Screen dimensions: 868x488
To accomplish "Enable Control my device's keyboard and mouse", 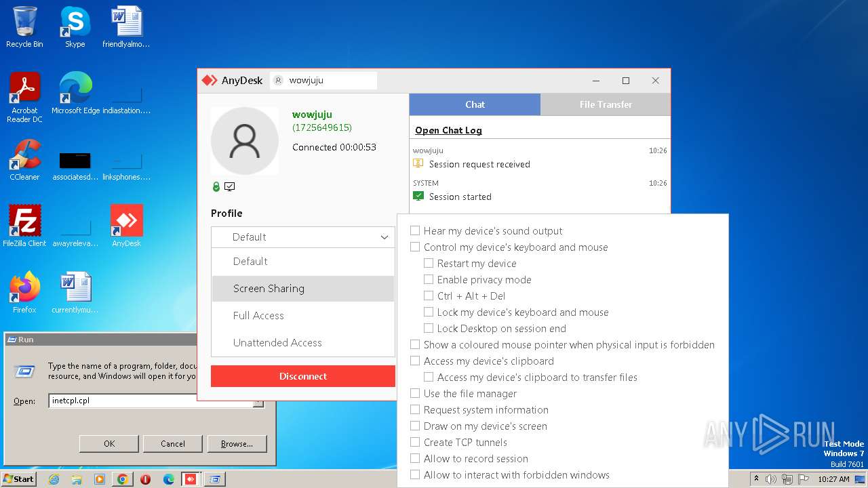I will point(415,247).
